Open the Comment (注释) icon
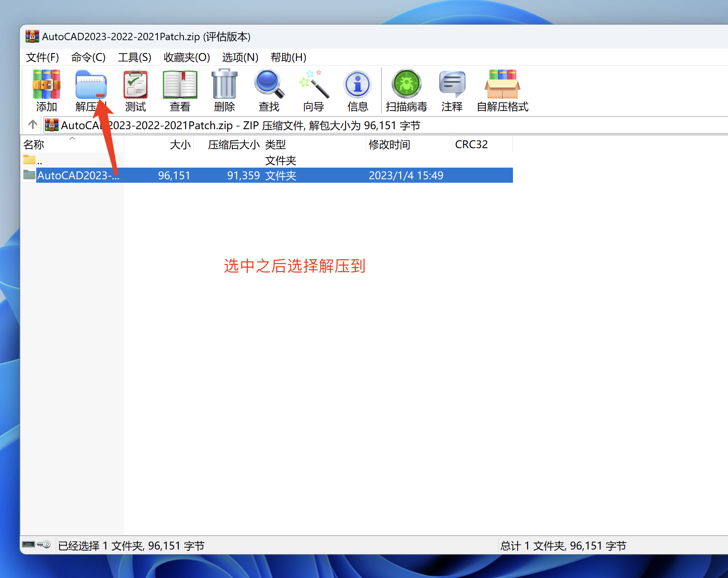The width and height of the screenshot is (728, 578). tap(452, 84)
